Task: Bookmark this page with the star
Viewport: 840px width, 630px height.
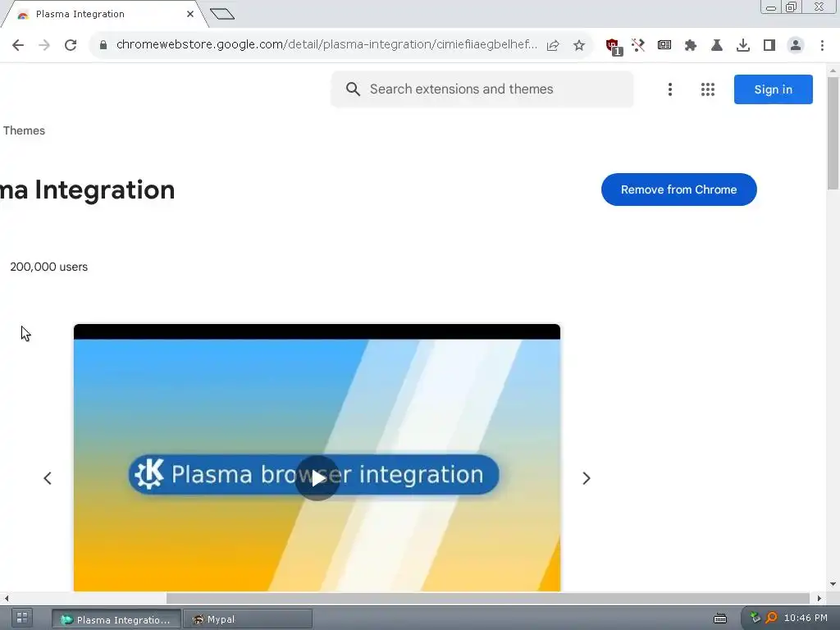Action: tap(579, 45)
